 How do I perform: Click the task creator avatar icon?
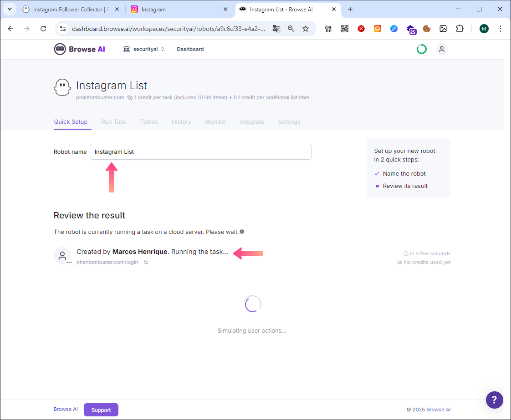[62, 256]
